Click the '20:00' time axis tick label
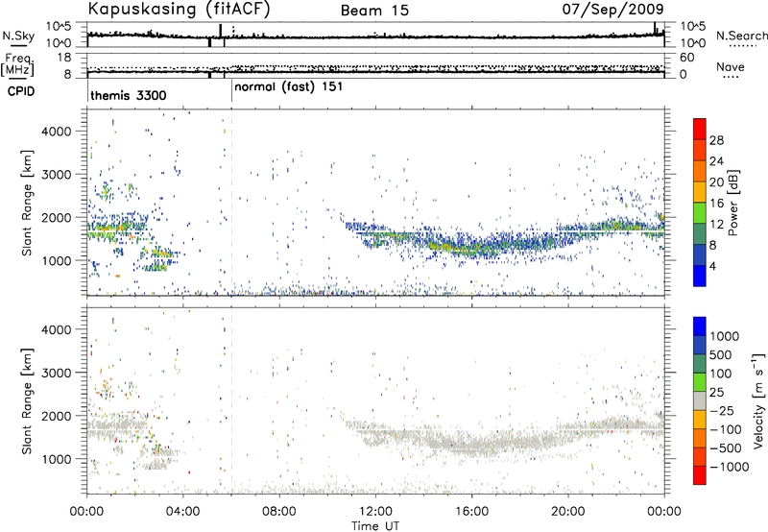 click(567, 512)
